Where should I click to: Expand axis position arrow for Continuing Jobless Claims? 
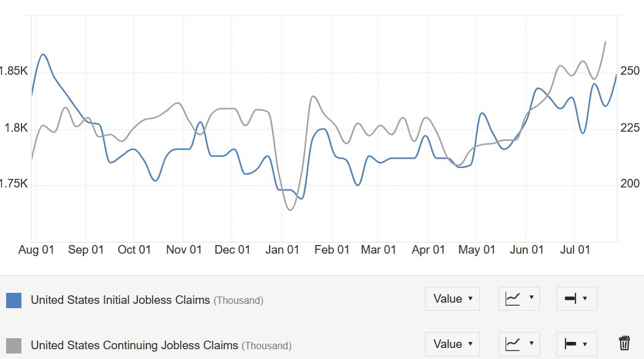pyautogui.click(x=585, y=344)
